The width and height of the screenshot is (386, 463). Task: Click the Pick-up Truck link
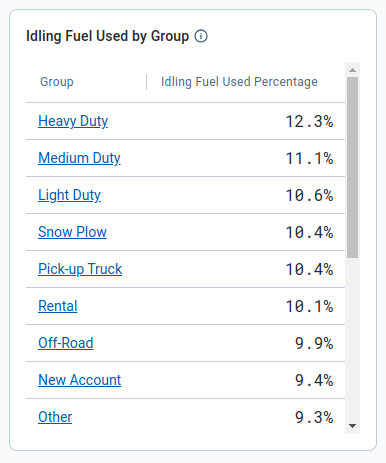point(80,269)
